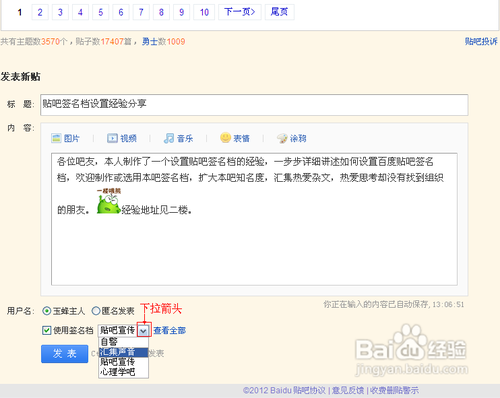Screen dimensions: 500x398
Task: Go to page 6
Action: (121, 12)
